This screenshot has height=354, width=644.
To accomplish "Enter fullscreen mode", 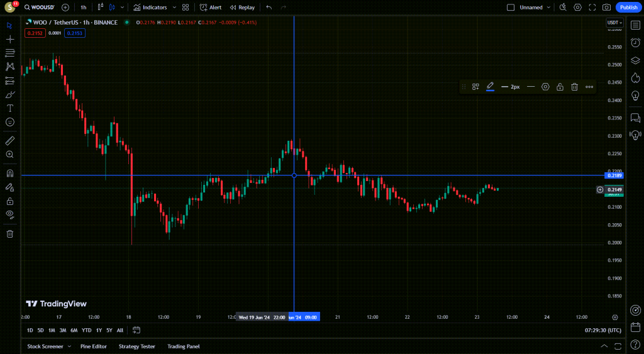I will click(592, 8).
